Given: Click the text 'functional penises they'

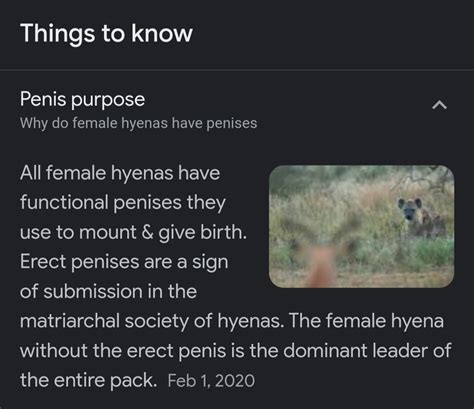Looking at the screenshot, I should click(x=123, y=203).
